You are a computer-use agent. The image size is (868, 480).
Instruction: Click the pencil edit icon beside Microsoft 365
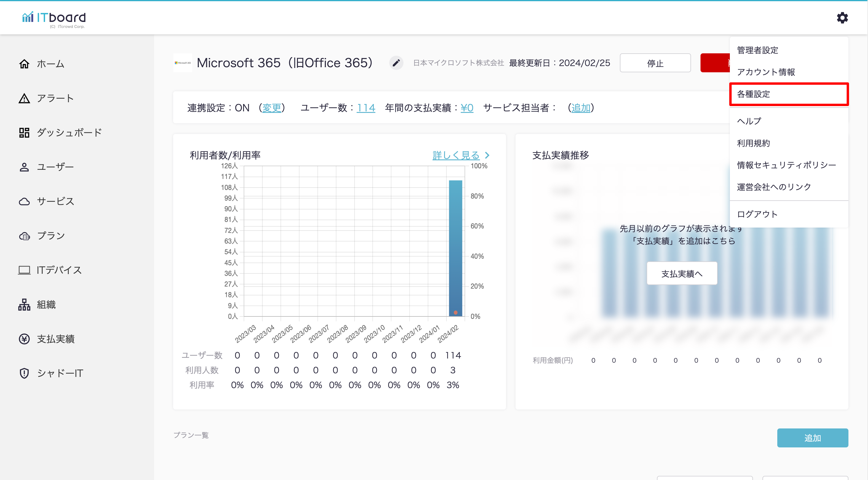click(x=396, y=63)
